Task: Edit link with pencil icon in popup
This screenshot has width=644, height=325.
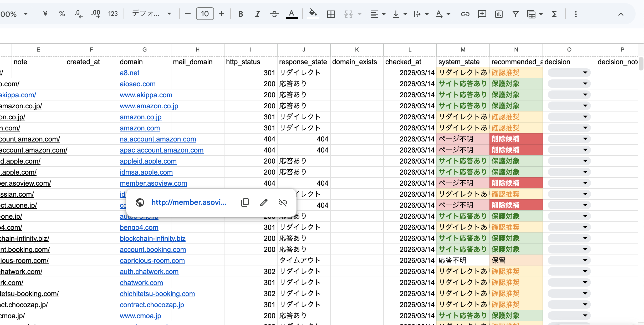Action: pos(264,202)
